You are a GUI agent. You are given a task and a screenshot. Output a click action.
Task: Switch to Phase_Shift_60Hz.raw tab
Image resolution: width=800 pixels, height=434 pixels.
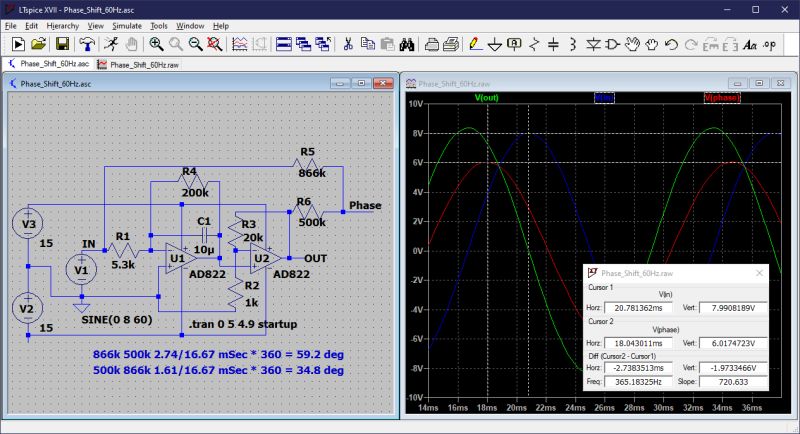[x=138, y=65]
